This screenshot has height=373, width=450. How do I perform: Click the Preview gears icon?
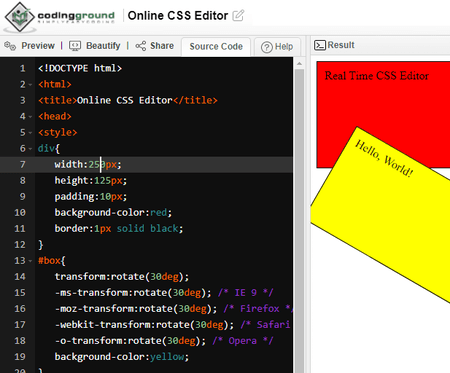click(x=10, y=46)
